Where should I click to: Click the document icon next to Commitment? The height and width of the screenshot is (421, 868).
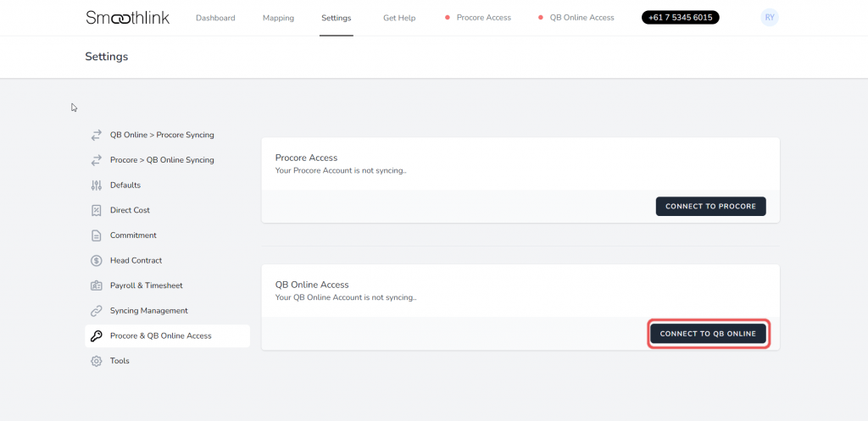click(97, 235)
